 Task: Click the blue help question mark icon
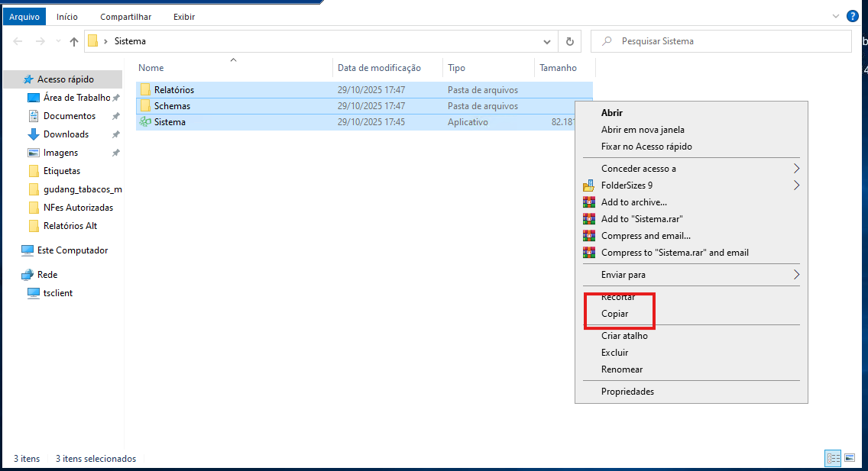click(x=853, y=16)
